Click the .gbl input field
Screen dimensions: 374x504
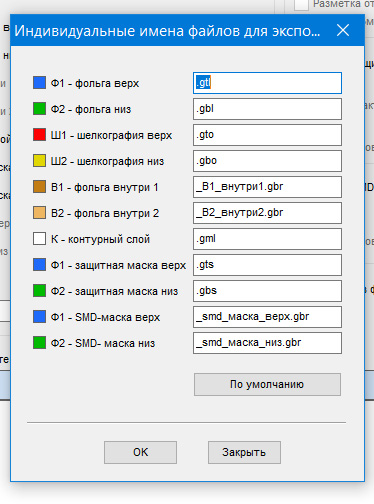(267, 109)
